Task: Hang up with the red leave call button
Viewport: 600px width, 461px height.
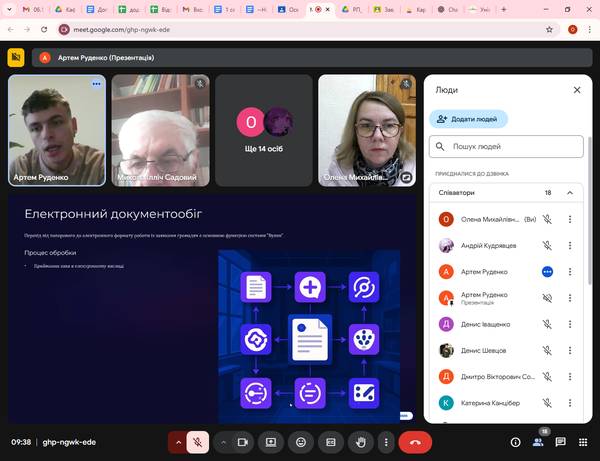Action: point(415,441)
